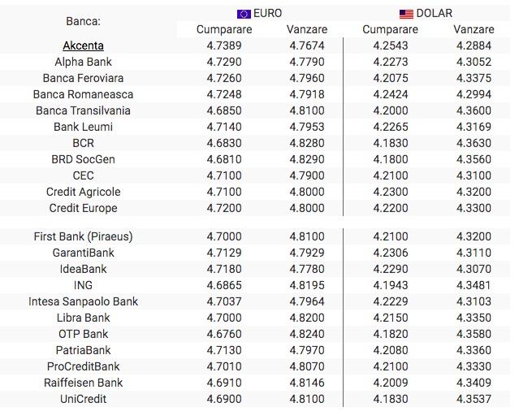
Task: Click the DOLAR Vanzare column header
Action: pyautogui.click(x=474, y=30)
